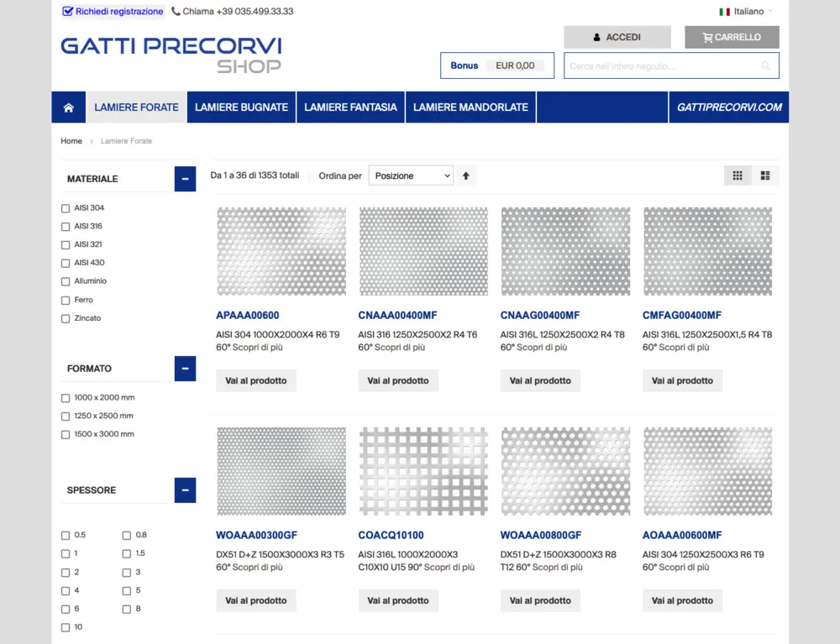
Task: Tick the AISI 321 material filter
Action: tap(66, 244)
